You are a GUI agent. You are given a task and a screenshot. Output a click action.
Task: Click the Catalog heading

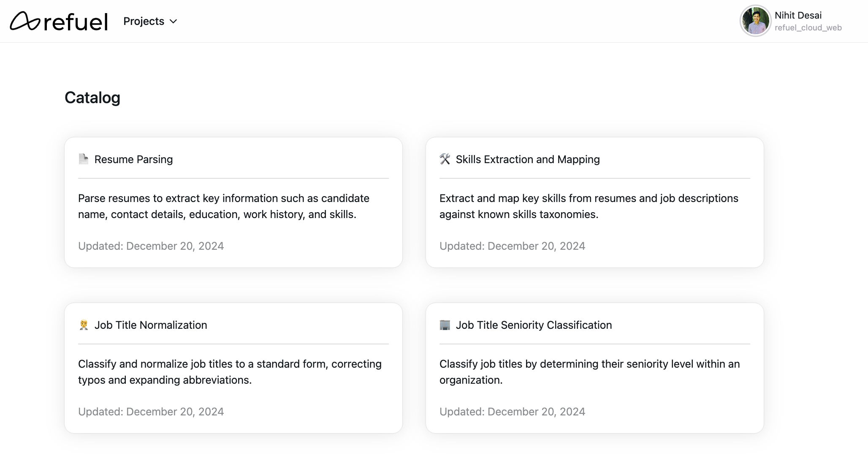(92, 98)
